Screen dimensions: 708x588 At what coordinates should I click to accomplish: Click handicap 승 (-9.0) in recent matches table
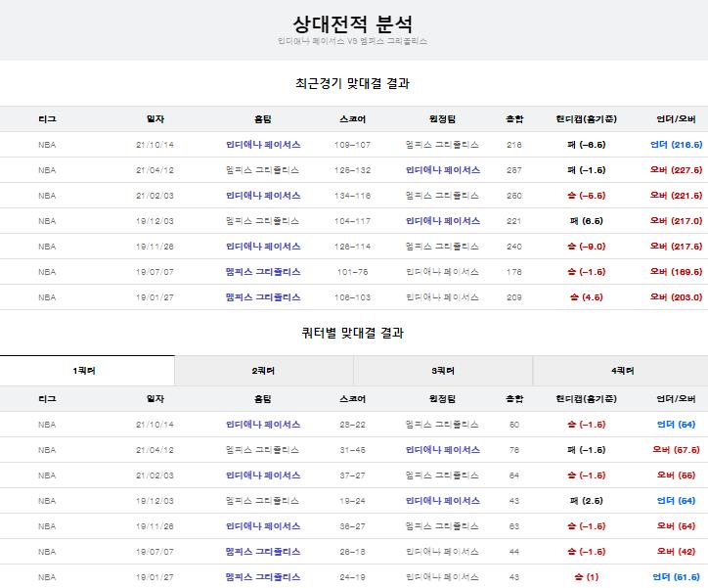tap(586, 247)
